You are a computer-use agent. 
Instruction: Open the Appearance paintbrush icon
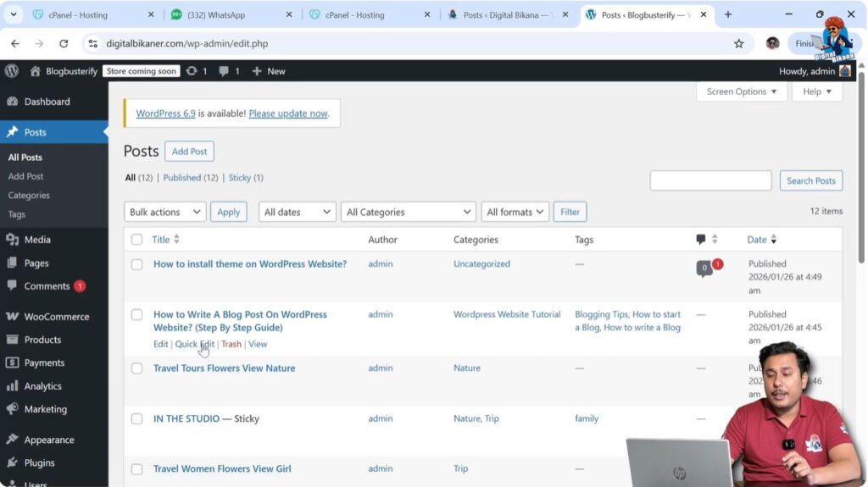point(12,440)
